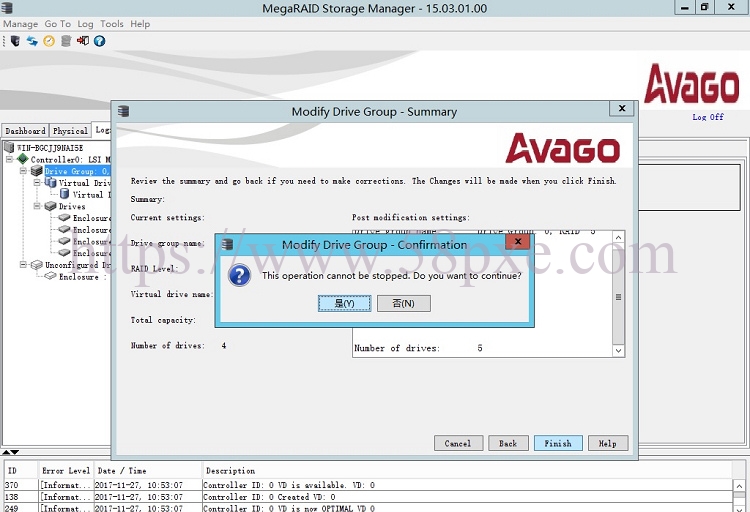
Task: Click the post-modification settings scrollbar thumb
Action: tap(618, 297)
